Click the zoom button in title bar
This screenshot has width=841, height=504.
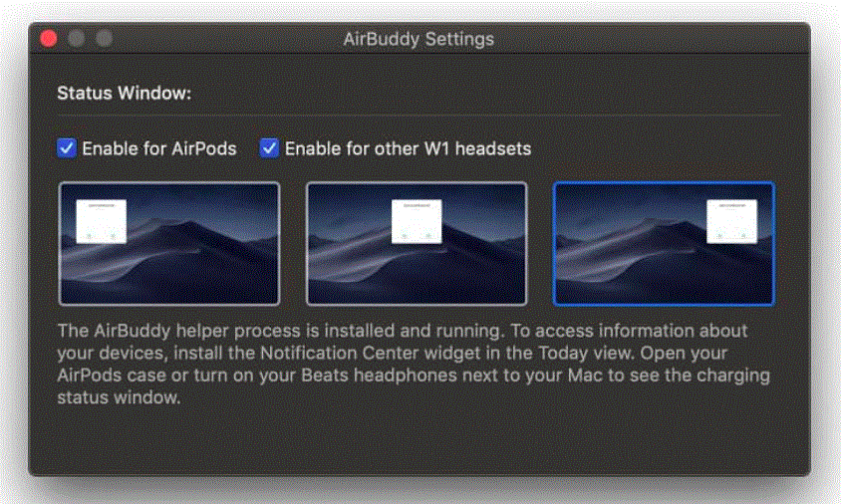[x=104, y=39]
